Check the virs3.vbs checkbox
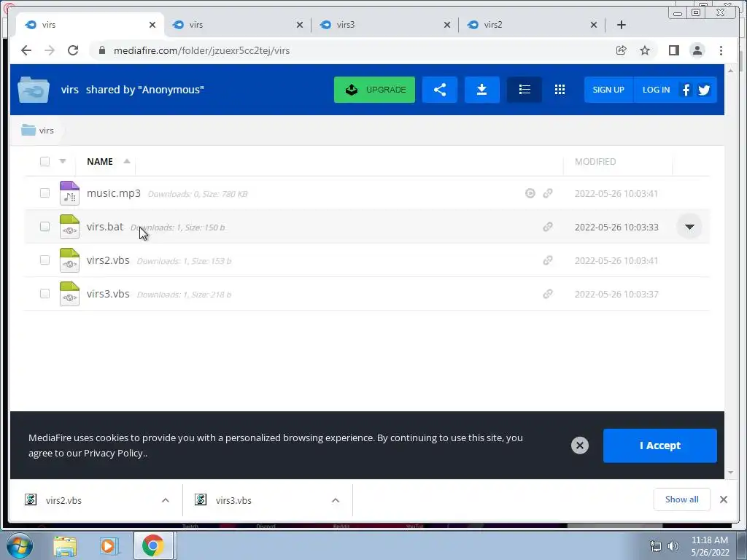Viewport: 747px width, 560px height. tap(44, 293)
